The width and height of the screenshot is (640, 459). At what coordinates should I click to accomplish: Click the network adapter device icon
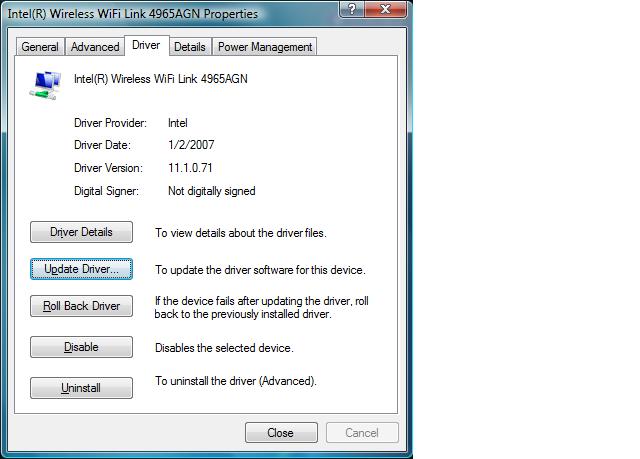click(x=45, y=85)
